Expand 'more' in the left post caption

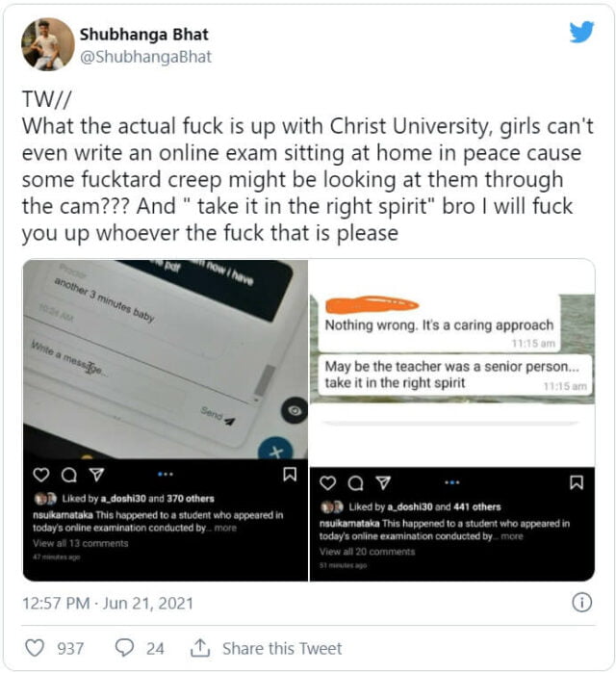point(225,528)
